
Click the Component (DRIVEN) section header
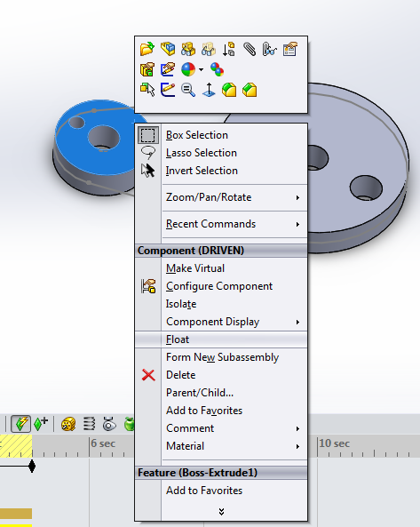pos(221,251)
